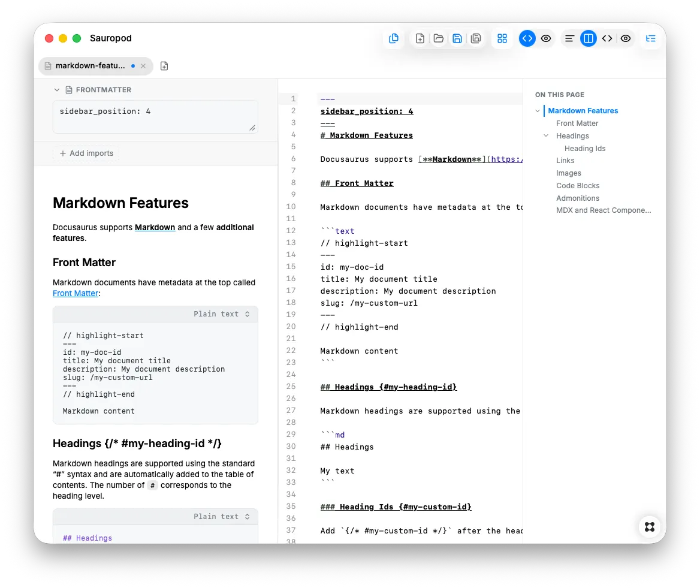This screenshot has height=588, width=700.
Task: Select Heading Ids in the outline
Action: [585, 148]
